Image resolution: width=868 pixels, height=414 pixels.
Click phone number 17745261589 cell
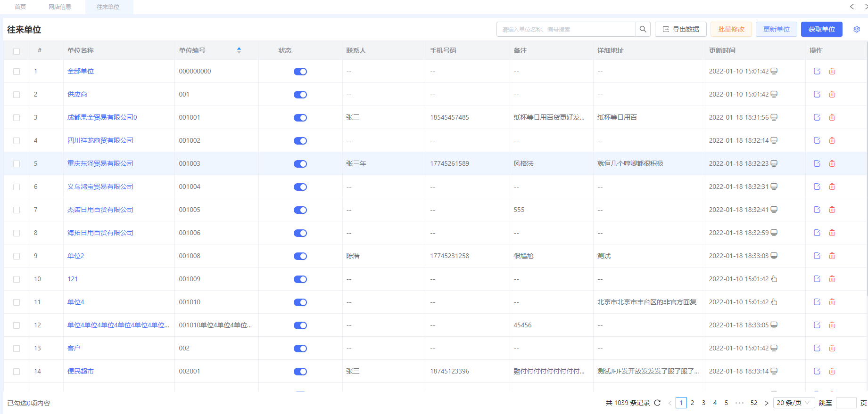(449, 163)
